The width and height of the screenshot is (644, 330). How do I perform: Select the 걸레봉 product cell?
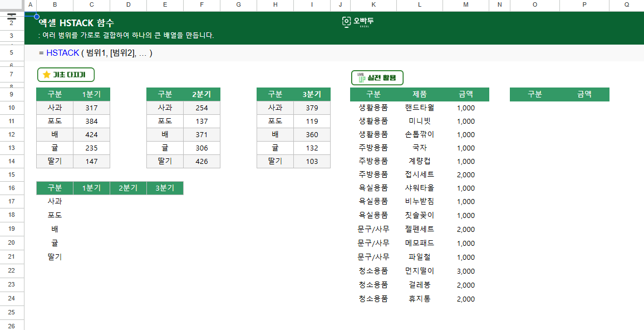[x=419, y=285]
